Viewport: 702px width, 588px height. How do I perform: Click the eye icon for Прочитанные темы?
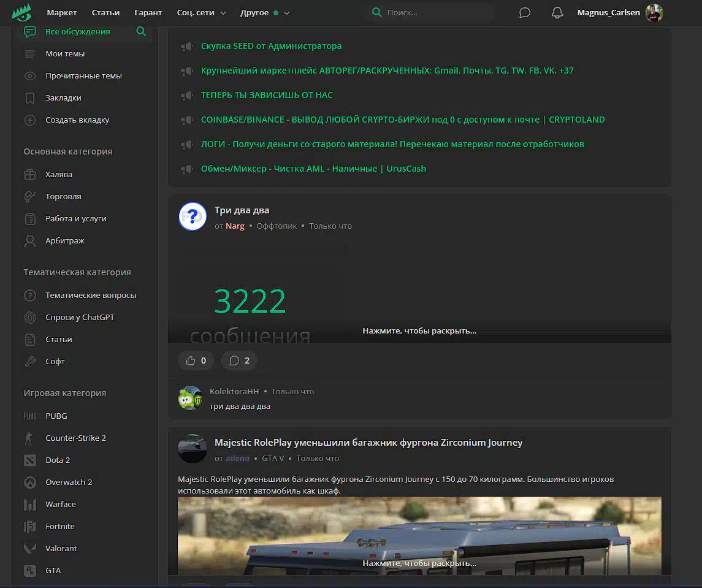coord(30,75)
